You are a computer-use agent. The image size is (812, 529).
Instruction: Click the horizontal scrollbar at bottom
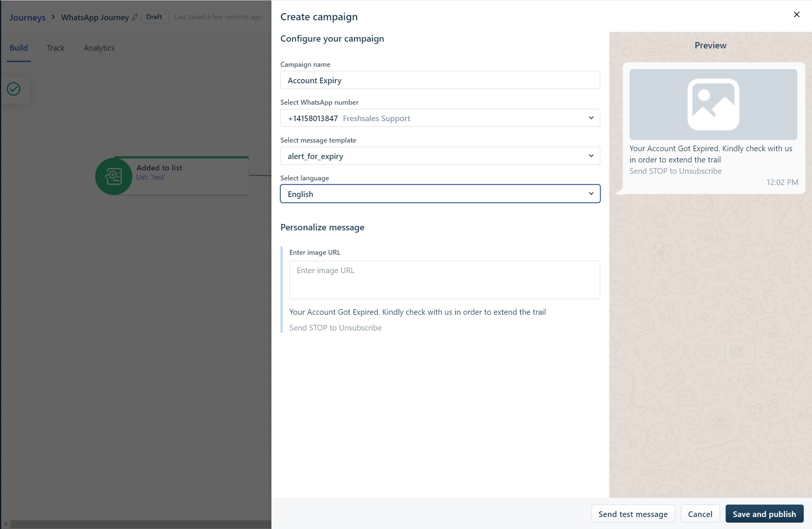point(140,524)
